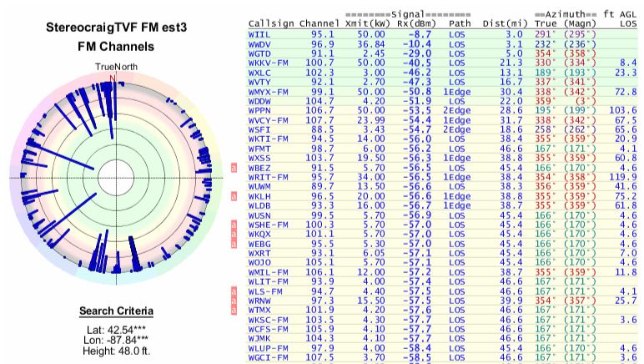The width and height of the screenshot is (644, 364).
Task: Select the red marker next to WSHE-FM
Action: (235, 223)
